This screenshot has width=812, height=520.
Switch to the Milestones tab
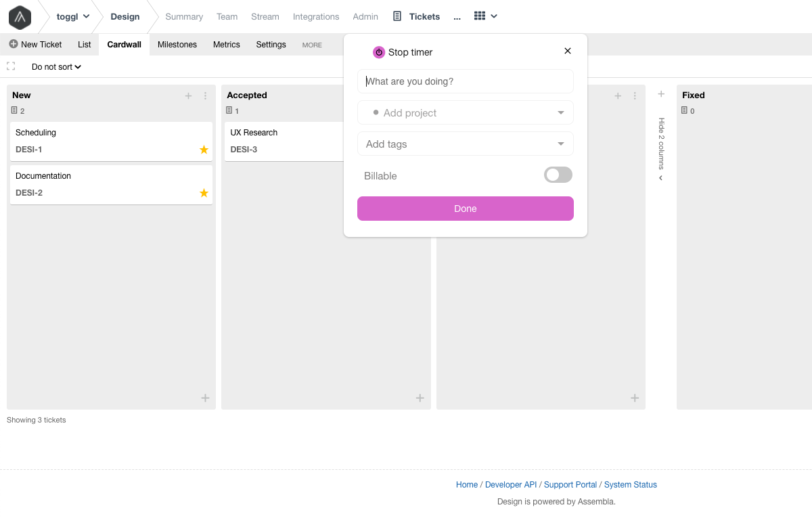coord(177,45)
